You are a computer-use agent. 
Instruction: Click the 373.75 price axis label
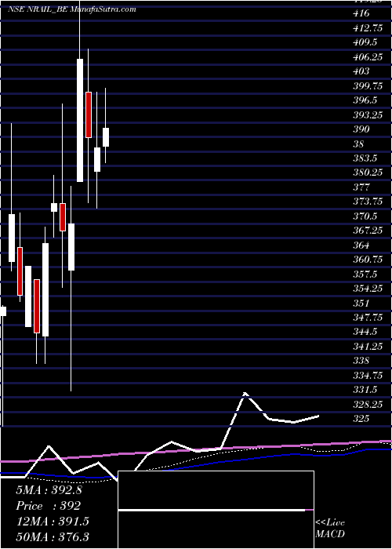368,202
